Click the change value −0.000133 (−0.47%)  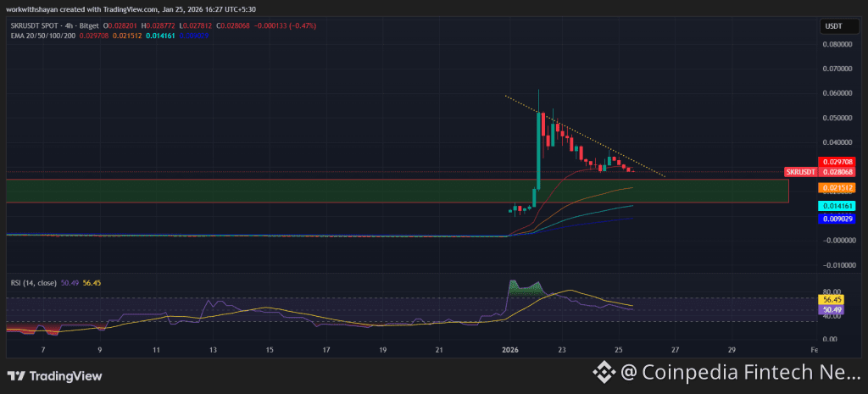(286, 26)
